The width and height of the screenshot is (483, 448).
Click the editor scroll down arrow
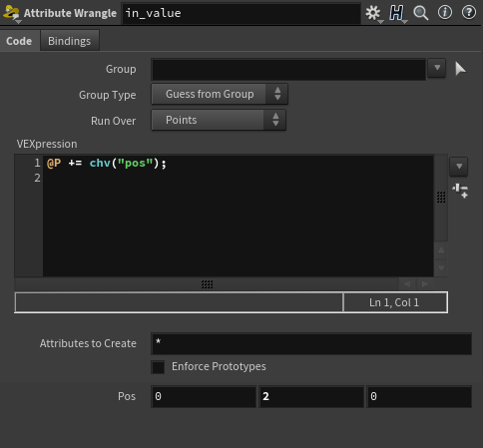click(x=441, y=267)
